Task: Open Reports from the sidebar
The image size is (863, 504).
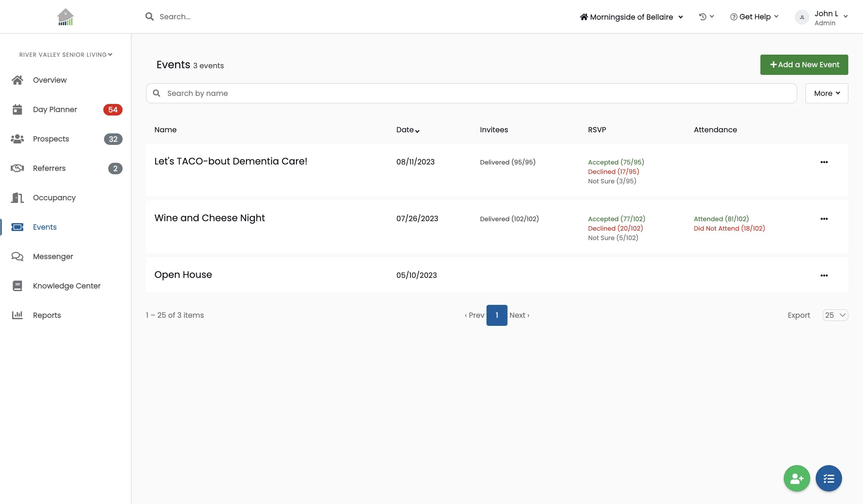Action: pos(47,315)
